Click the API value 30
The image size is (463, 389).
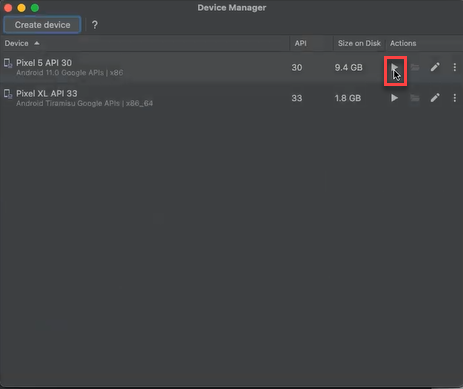[297, 68]
